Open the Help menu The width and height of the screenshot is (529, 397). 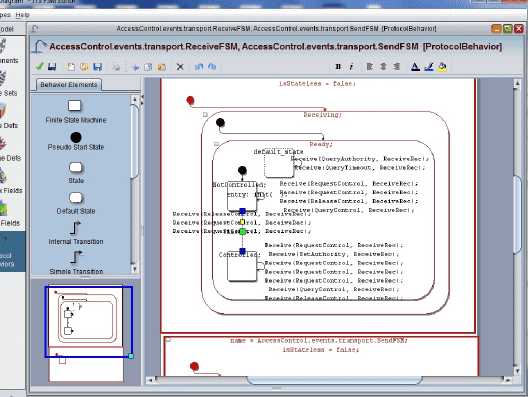pyautogui.click(x=22, y=15)
